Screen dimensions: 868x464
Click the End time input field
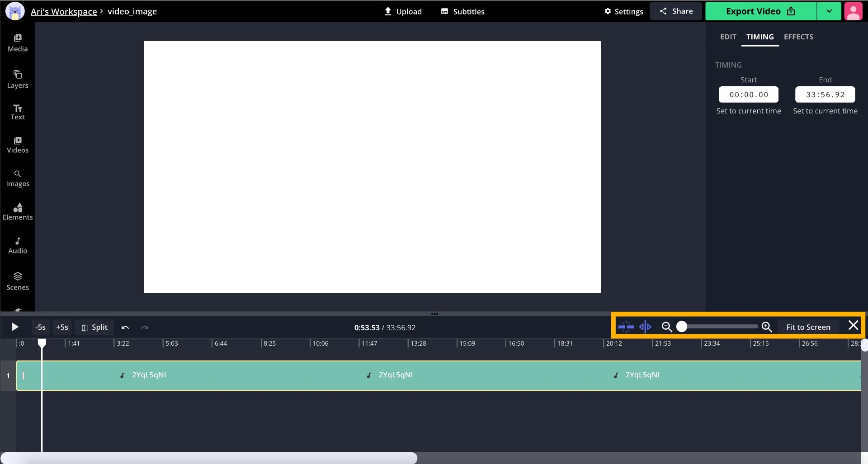pos(825,94)
